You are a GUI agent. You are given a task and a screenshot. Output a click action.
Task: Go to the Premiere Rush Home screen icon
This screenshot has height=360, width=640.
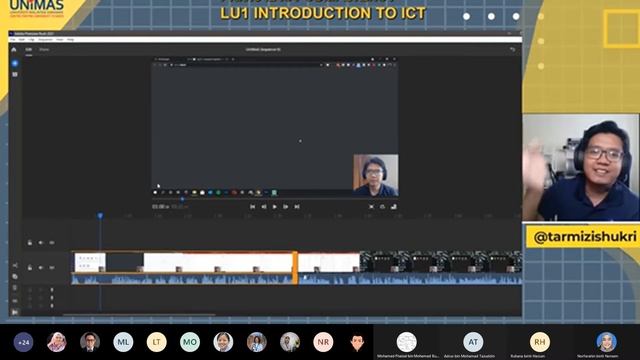point(14,50)
